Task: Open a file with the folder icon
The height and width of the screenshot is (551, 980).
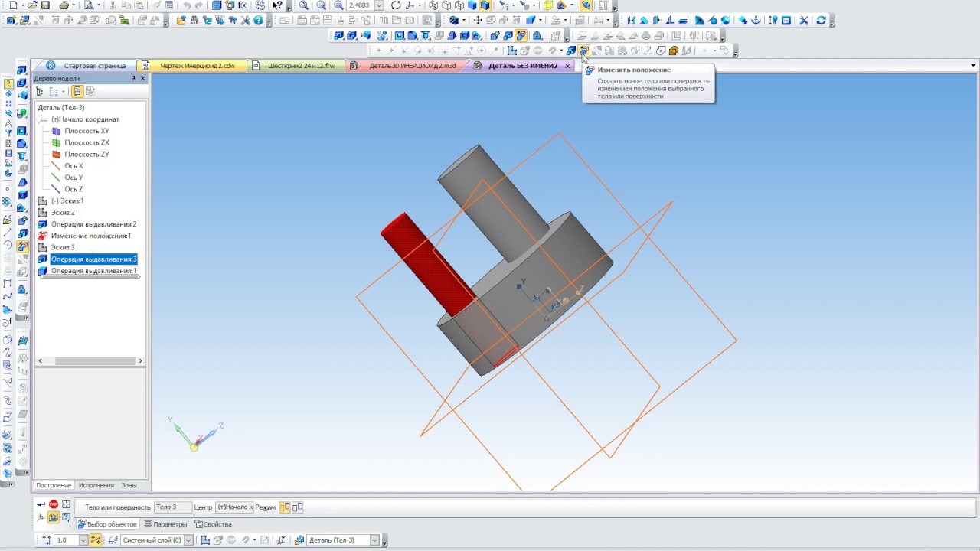Action: point(32,5)
